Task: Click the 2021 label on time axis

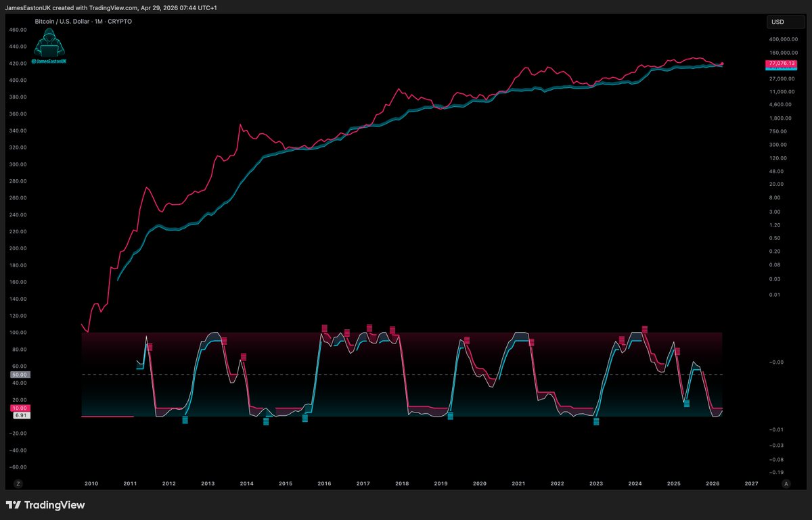Action: coord(518,483)
